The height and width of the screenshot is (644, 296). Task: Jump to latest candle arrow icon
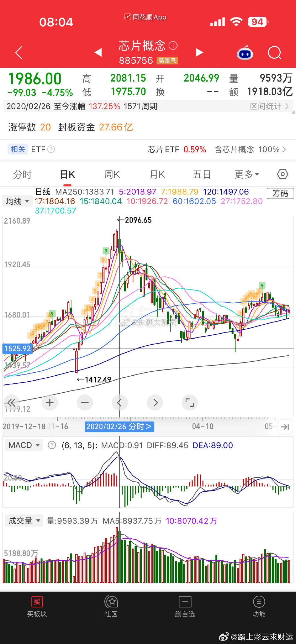coord(285,427)
